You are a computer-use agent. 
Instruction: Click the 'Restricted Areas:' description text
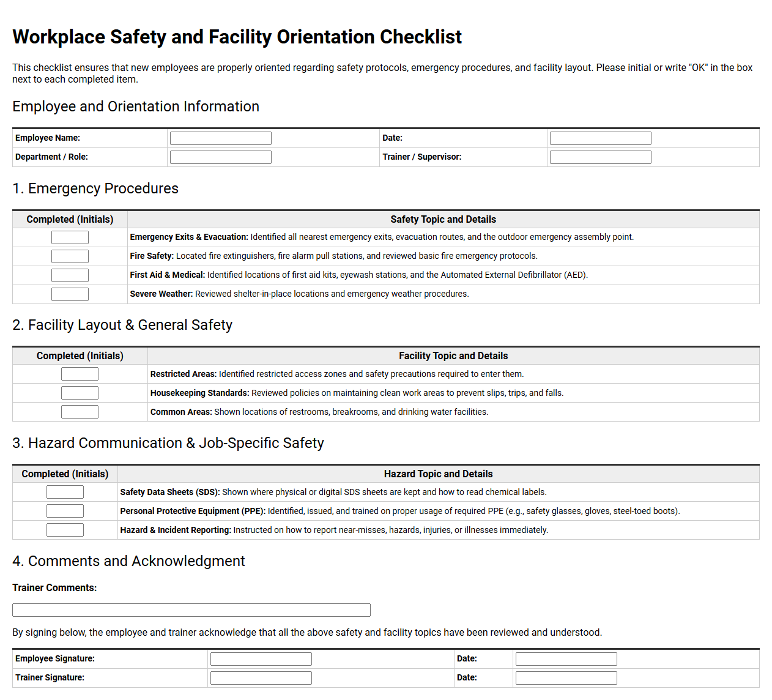click(337, 374)
